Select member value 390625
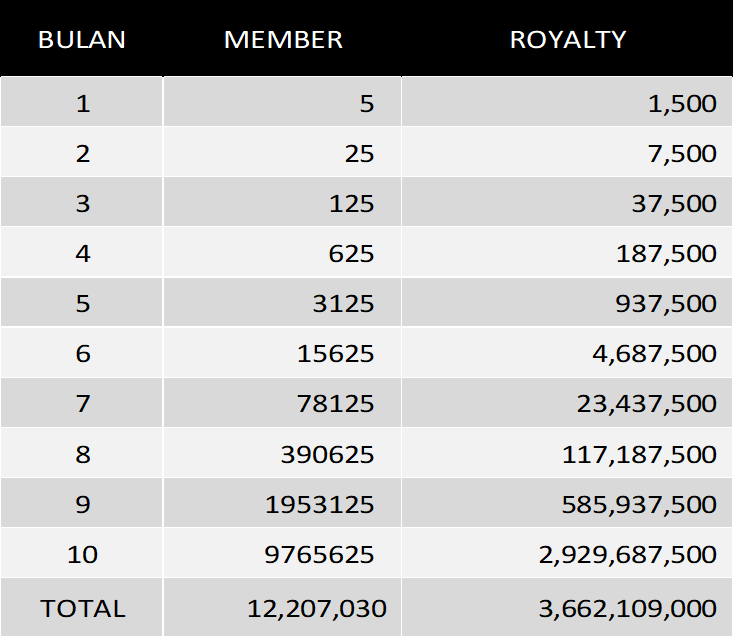Image resolution: width=734 pixels, height=638 pixels. (328, 454)
